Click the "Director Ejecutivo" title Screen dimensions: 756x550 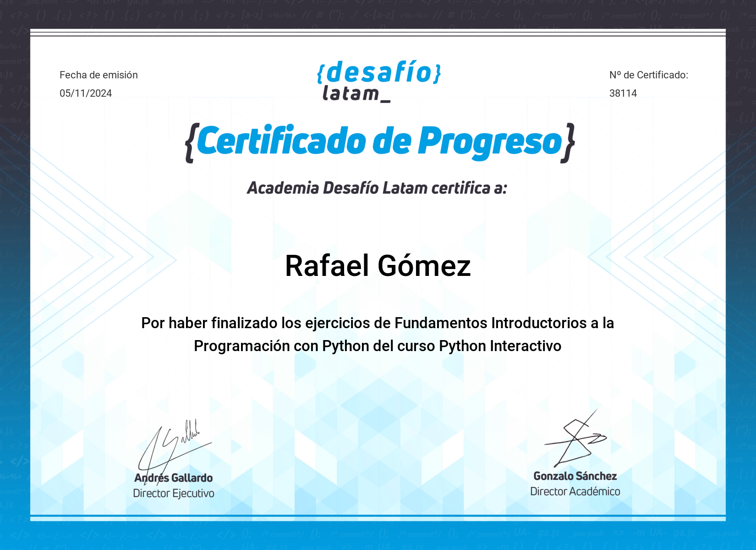174,494
